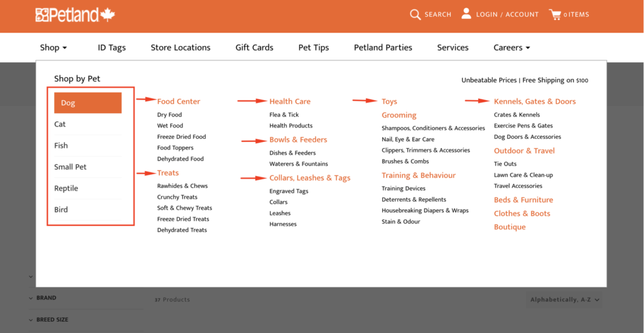The height and width of the screenshot is (333, 644).
Task: Open Wet Food link
Action: (170, 126)
